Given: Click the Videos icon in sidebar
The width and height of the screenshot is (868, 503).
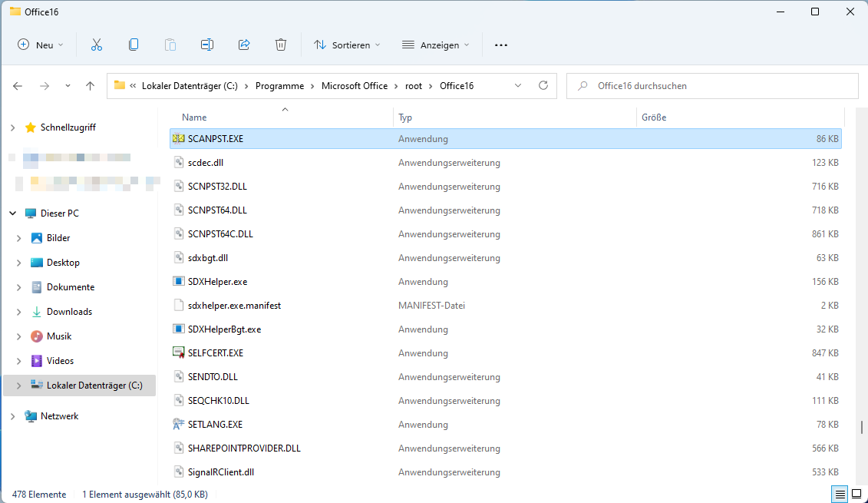Looking at the screenshot, I should [x=37, y=361].
